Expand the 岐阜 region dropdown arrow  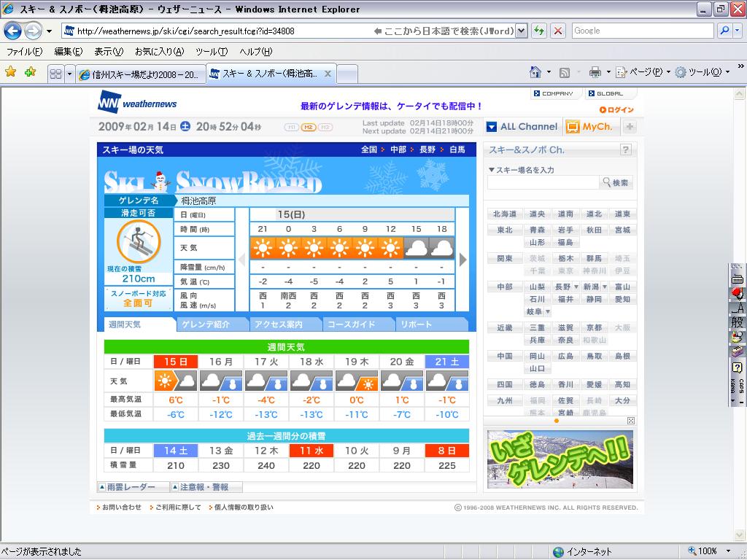coord(548,312)
